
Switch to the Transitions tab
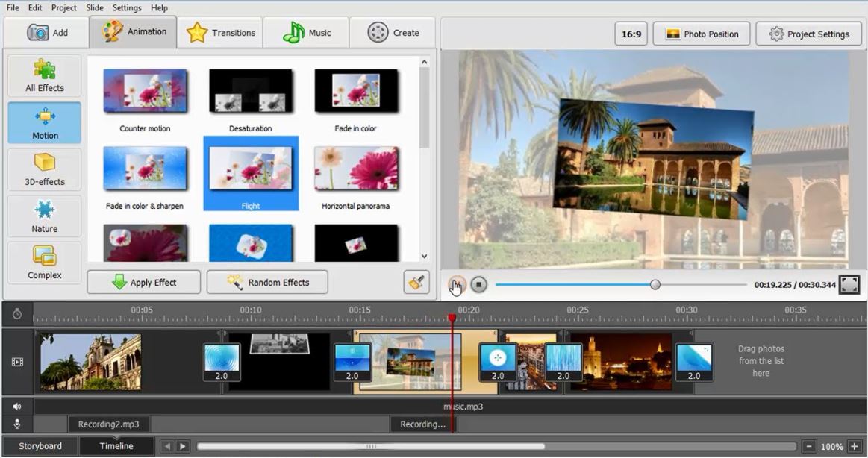[x=220, y=32]
